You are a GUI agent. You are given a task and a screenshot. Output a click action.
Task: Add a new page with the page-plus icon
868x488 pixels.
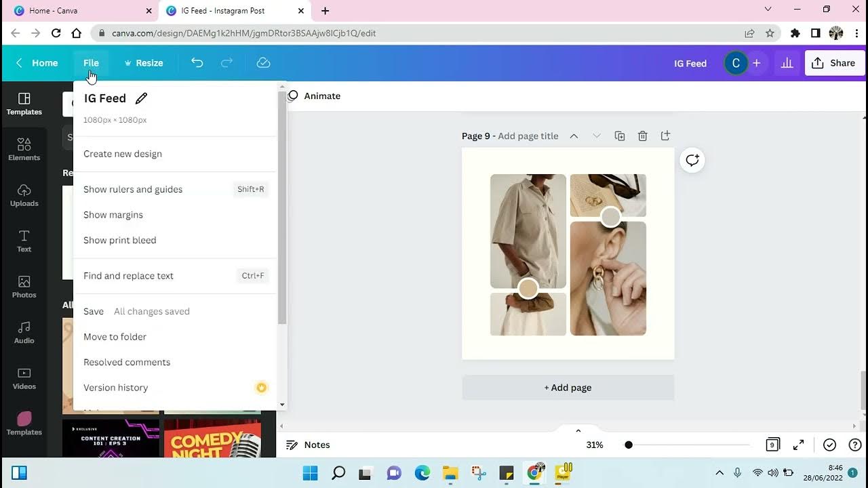[665, 136]
